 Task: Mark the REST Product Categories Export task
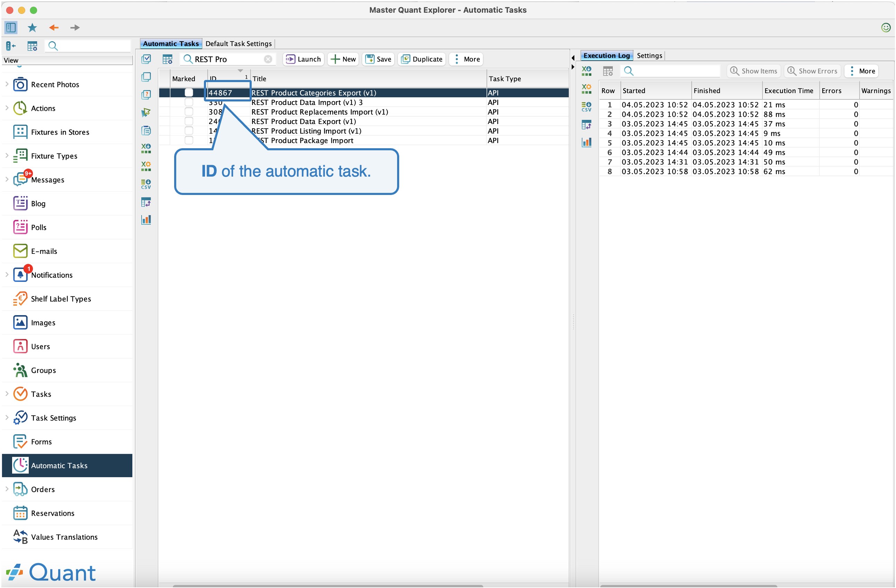[189, 92]
